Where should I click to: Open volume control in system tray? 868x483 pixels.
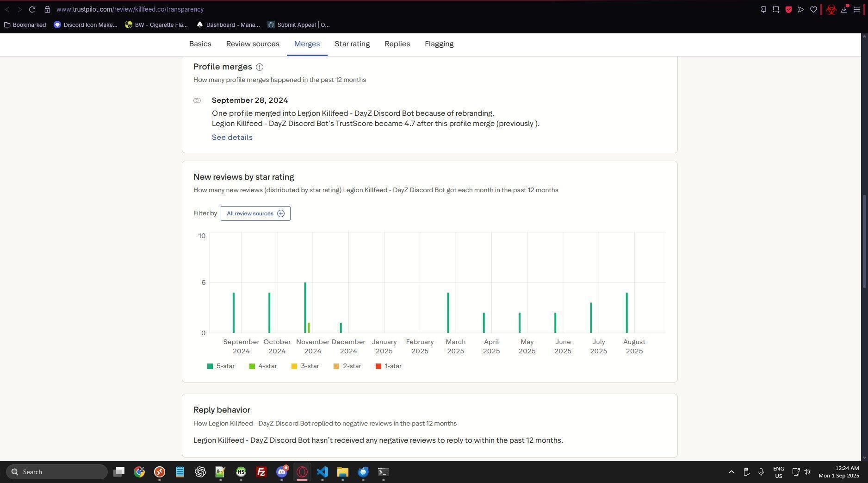coord(807,472)
